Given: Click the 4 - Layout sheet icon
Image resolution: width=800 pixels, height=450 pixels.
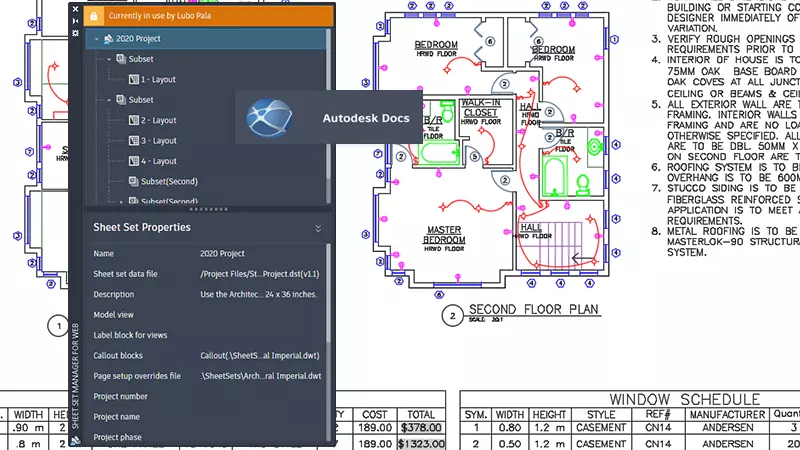Looking at the screenshot, I should coord(134,161).
